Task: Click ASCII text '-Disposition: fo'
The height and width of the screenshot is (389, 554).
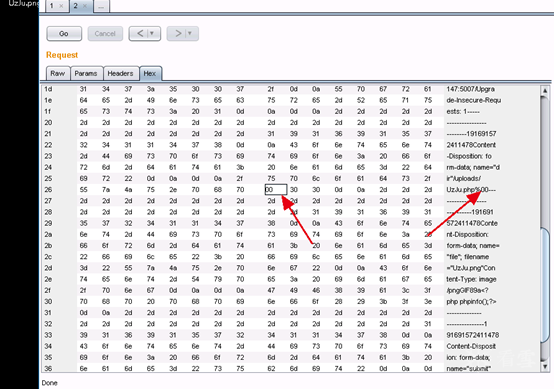Action: pos(469,156)
